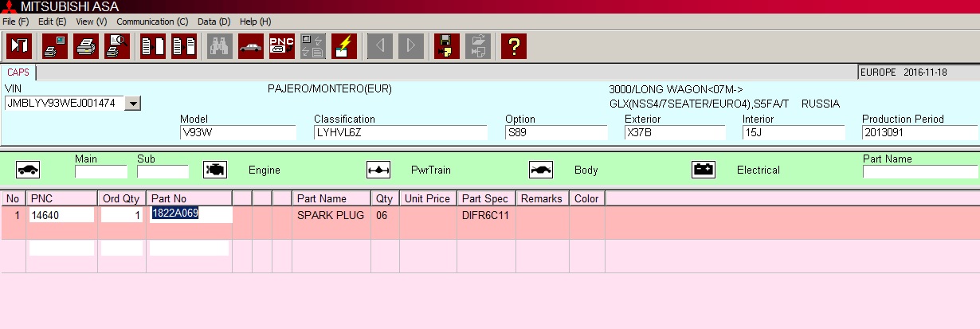Click the exit door toolbar icon
The width and height of the screenshot is (980, 329).
coord(19,46)
